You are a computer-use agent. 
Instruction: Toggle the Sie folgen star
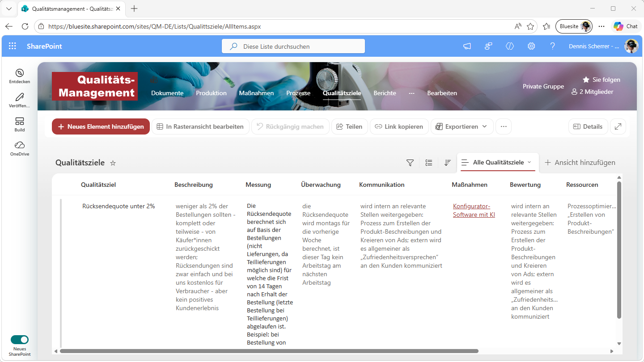(x=586, y=80)
